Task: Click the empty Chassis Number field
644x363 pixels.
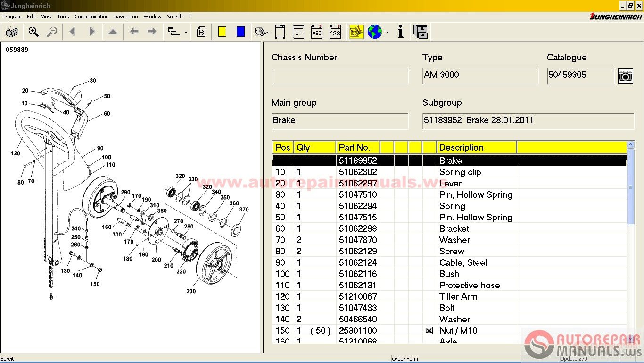Action: pos(340,76)
